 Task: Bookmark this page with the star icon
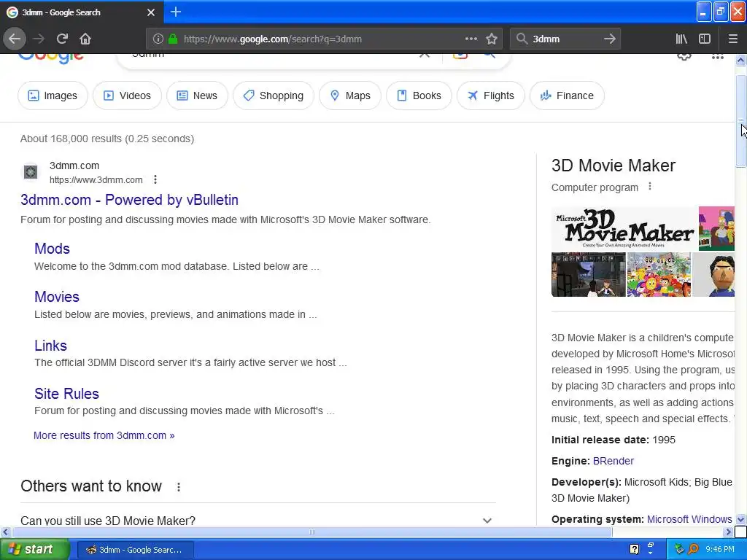[492, 39]
